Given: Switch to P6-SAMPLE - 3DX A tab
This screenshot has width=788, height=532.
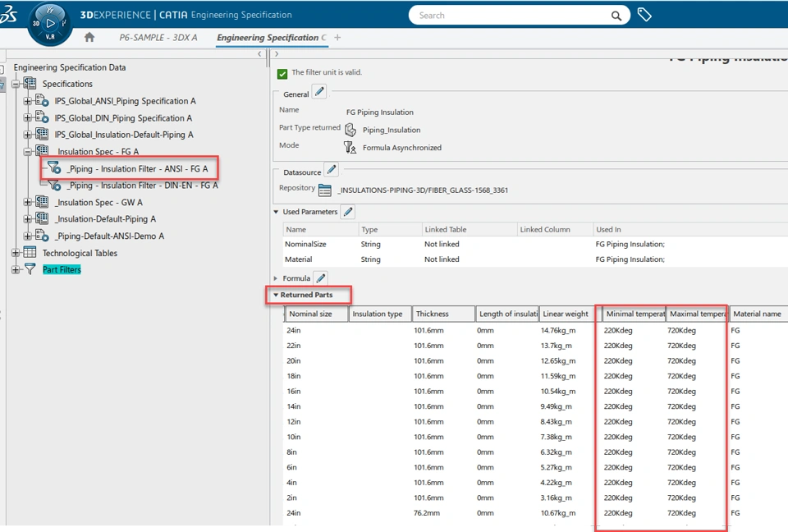Looking at the screenshot, I should click(x=158, y=38).
